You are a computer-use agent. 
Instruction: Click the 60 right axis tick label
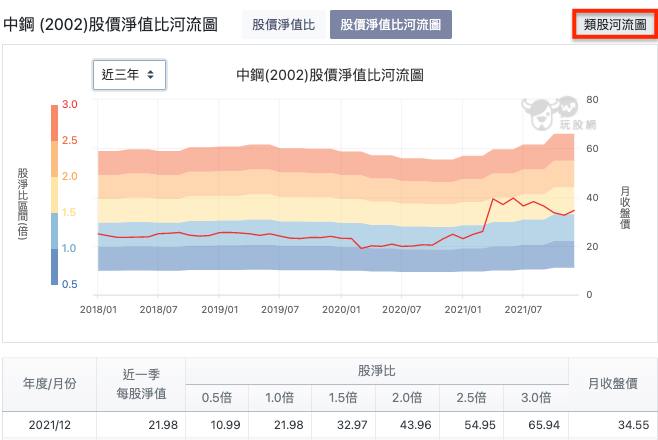point(592,148)
